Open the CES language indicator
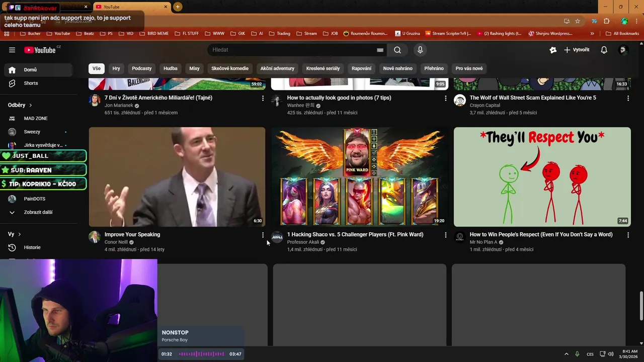The image size is (644, 362). pyautogui.click(x=590, y=354)
